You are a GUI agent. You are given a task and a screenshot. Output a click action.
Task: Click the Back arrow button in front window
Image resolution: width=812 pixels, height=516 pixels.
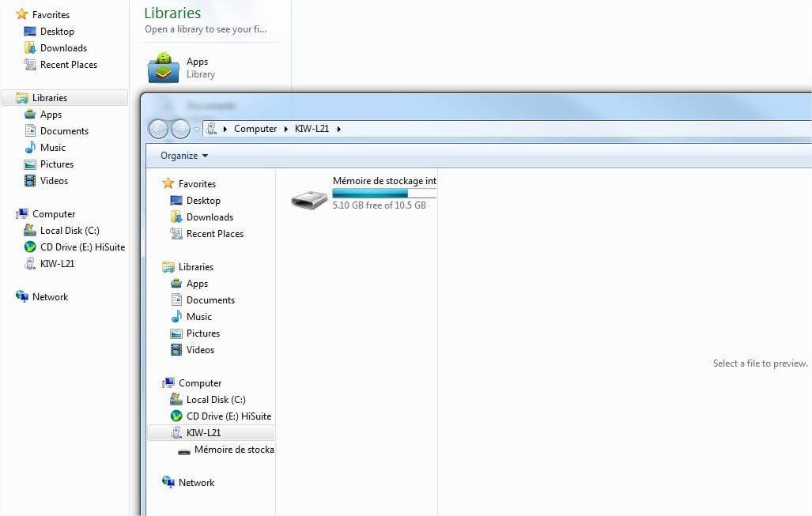[x=158, y=129]
